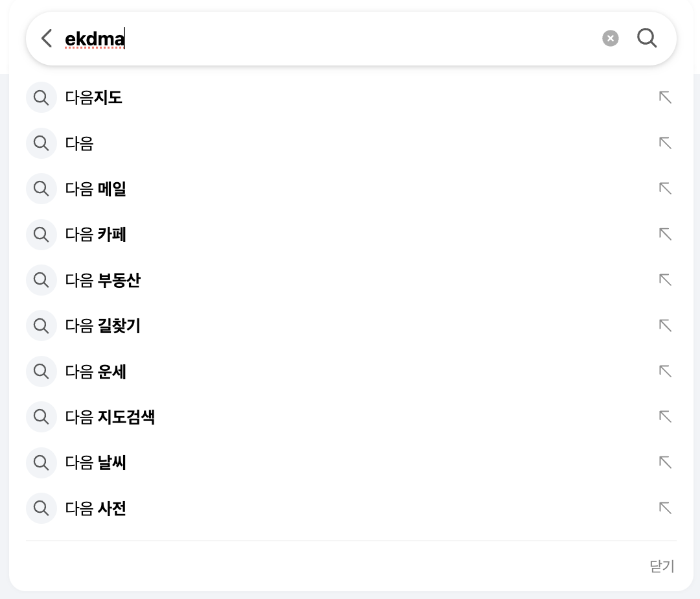Click arrow icon beside 다음 날씨

coord(665,462)
